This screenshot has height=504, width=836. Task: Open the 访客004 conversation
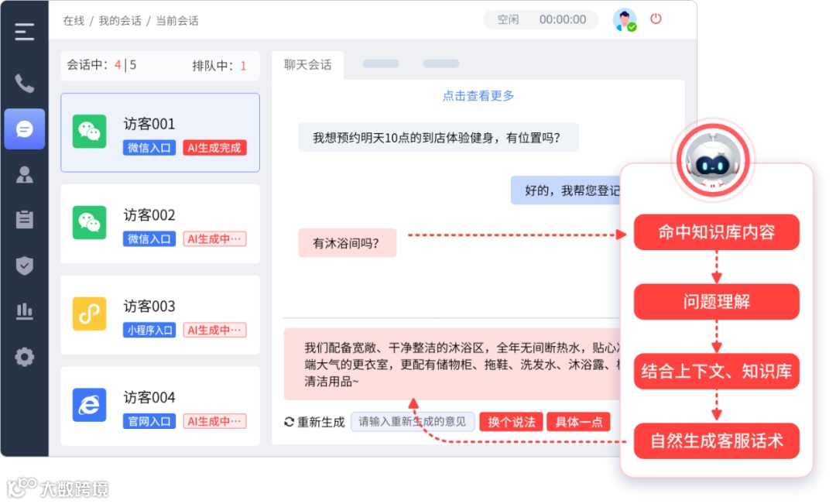160,406
